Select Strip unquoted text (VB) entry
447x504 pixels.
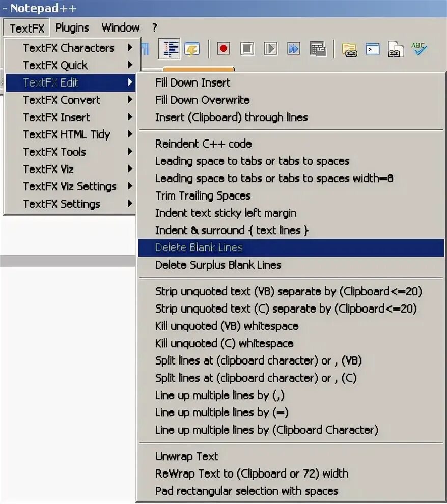[x=291, y=292]
